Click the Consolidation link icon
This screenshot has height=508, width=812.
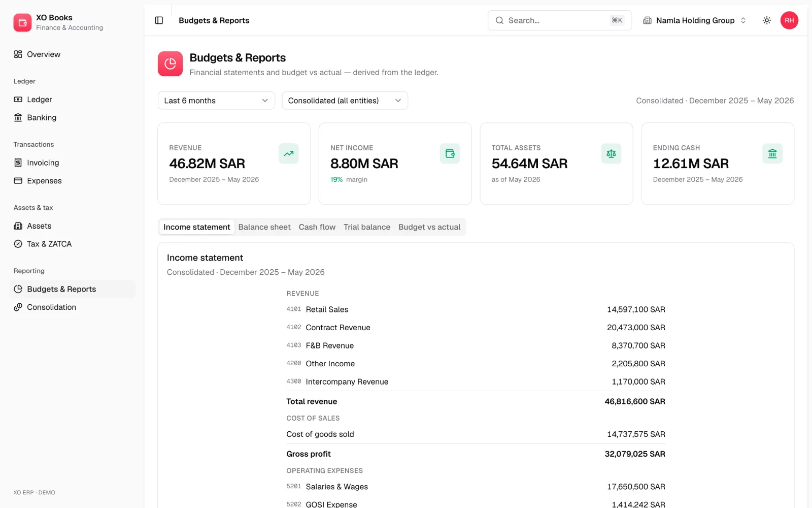18,307
